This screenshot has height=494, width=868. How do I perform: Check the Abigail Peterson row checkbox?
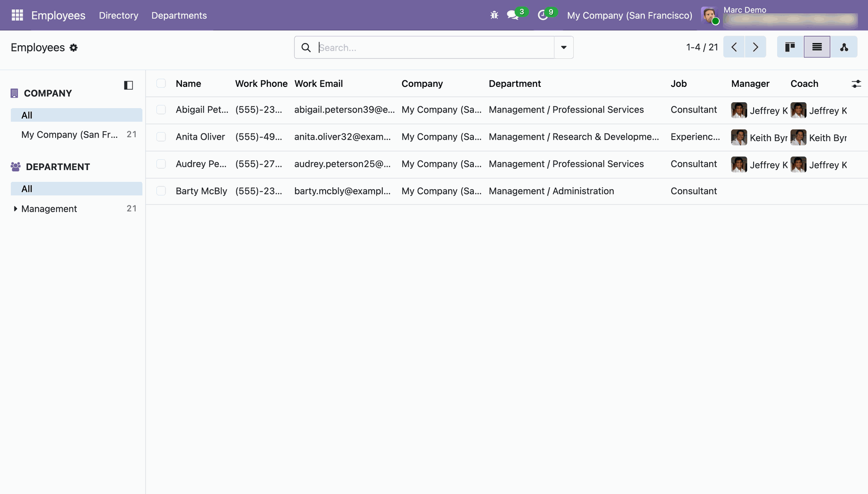point(161,110)
